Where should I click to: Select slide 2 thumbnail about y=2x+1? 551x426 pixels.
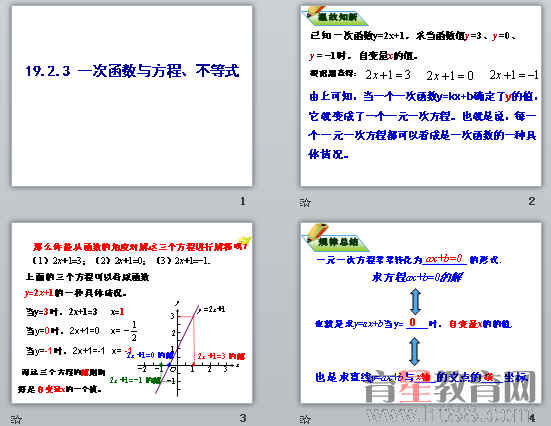(421, 96)
